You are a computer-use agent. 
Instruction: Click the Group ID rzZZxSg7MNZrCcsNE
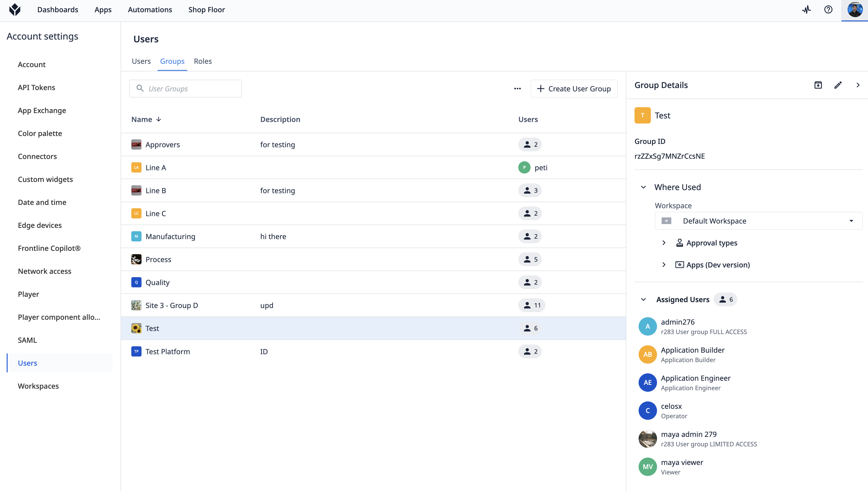coord(670,156)
